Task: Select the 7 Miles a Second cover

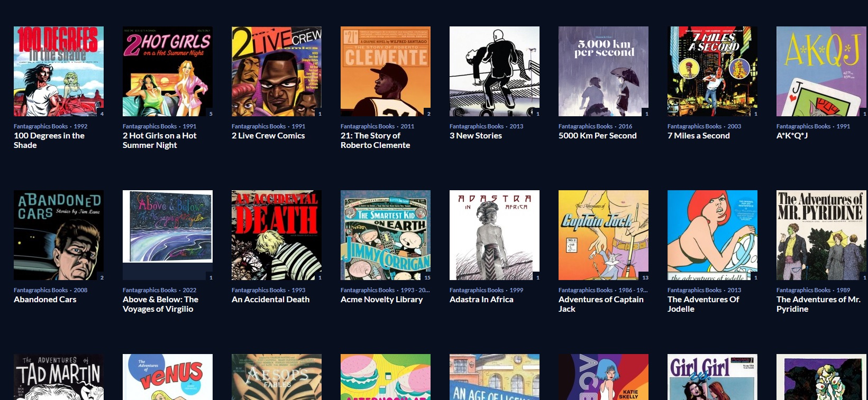Action: pos(712,71)
